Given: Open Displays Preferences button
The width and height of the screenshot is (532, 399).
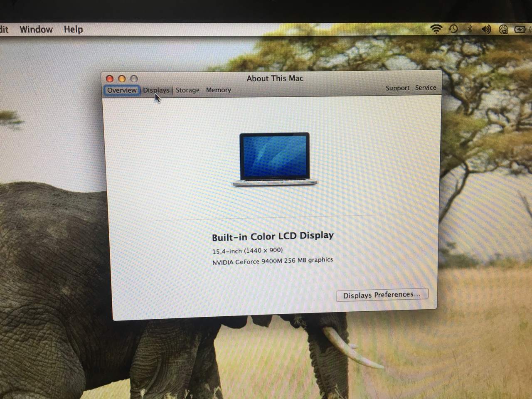Looking at the screenshot, I should [382, 295].
